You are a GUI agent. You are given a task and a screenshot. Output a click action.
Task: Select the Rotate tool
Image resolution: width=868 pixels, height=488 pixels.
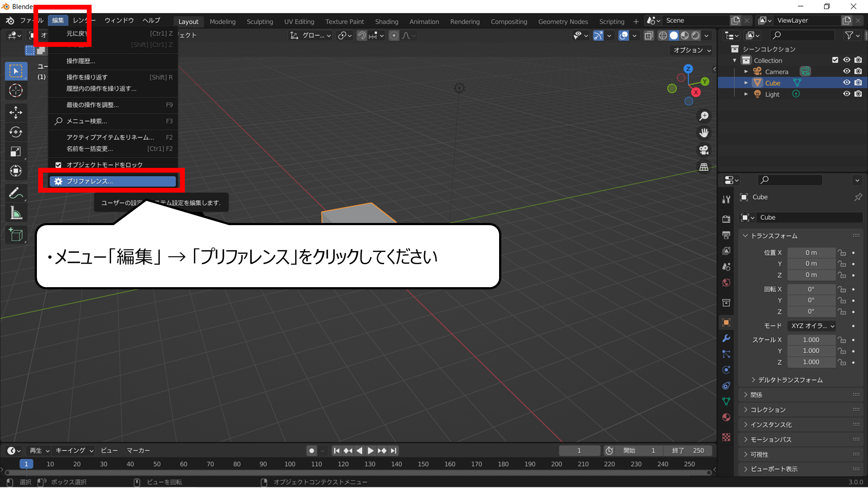pyautogui.click(x=16, y=132)
